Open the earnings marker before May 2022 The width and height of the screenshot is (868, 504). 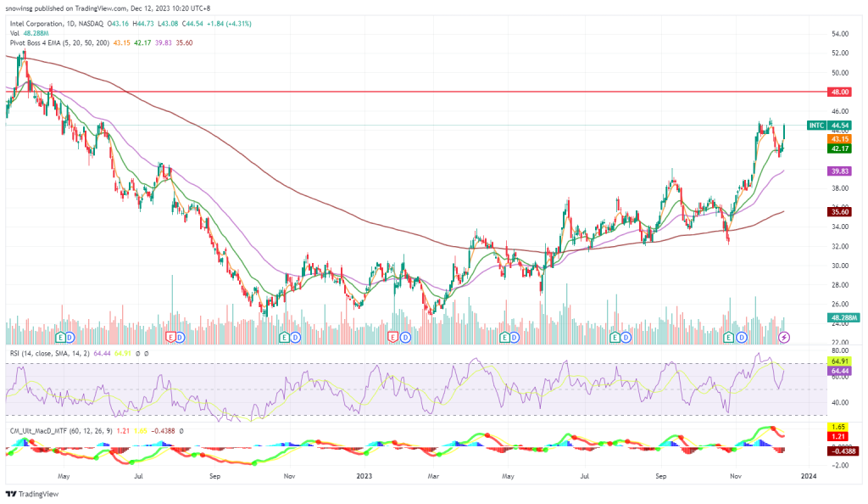point(60,337)
